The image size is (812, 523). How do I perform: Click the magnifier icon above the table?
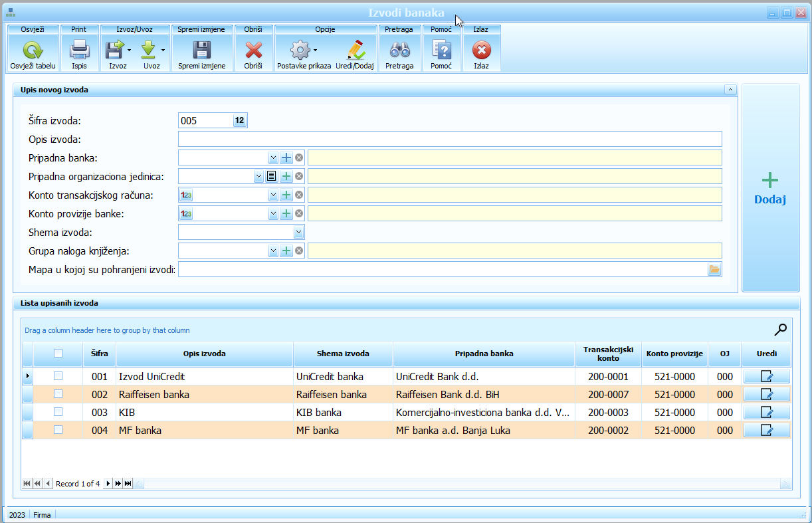[x=780, y=330]
